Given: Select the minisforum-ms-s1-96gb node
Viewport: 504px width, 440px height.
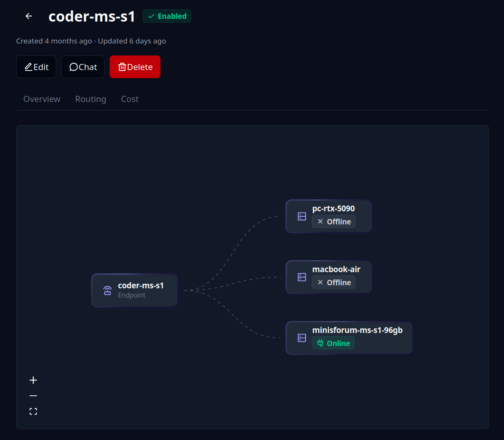Looking at the screenshot, I should coord(349,338).
